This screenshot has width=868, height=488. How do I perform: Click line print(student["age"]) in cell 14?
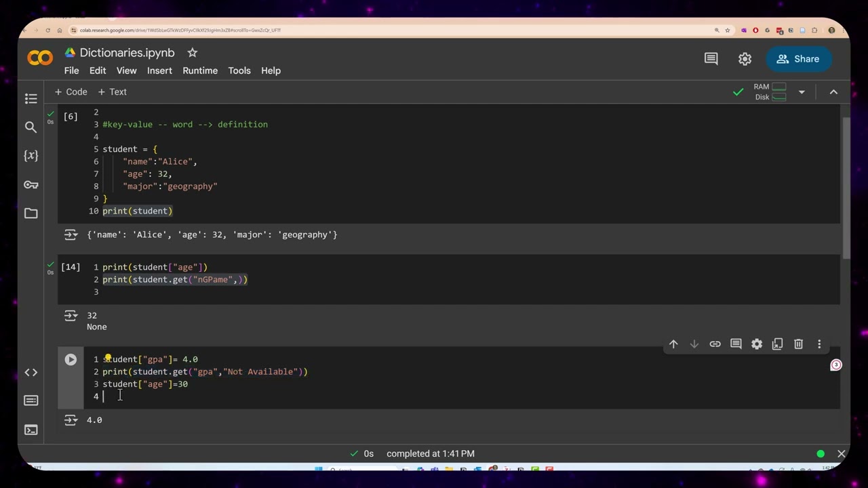coord(155,267)
